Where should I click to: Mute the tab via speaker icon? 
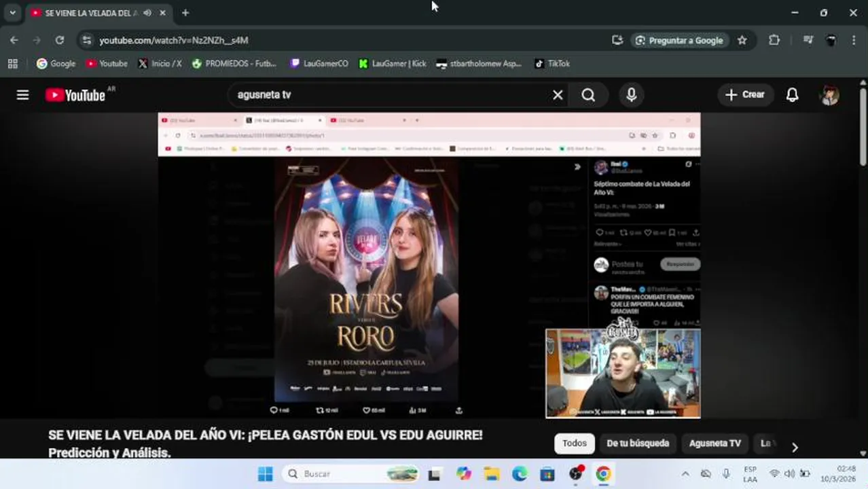[147, 13]
